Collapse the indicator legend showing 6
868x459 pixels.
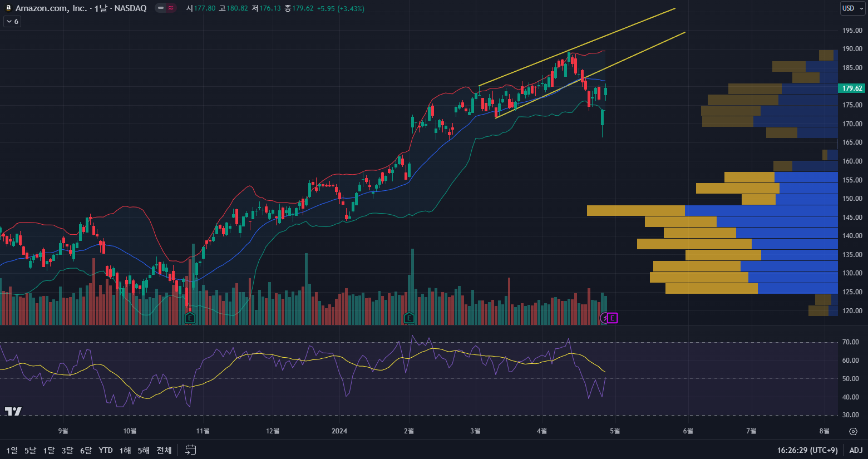(x=12, y=21)
